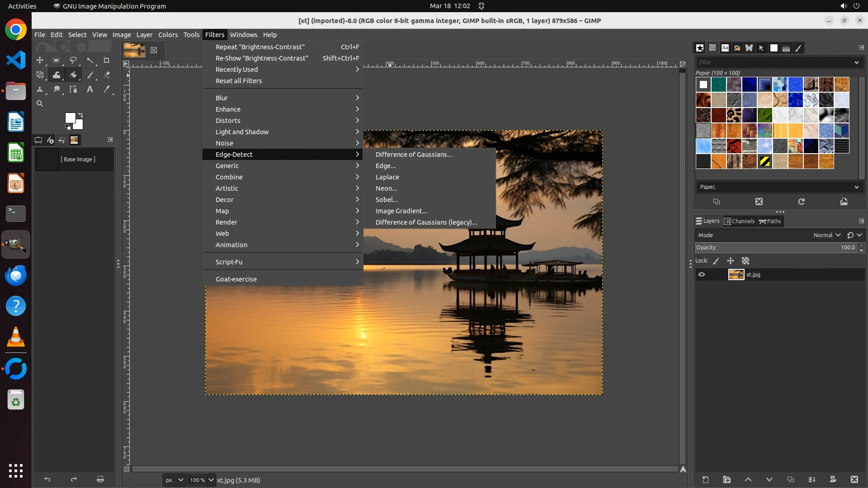
Task: Select the Free Select lasso tool
Action: tap(73, 61)
